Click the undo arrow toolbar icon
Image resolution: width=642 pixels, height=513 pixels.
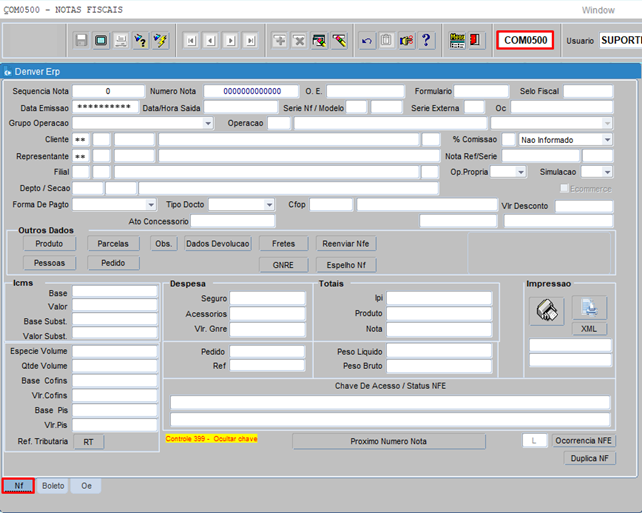(367, 41)
